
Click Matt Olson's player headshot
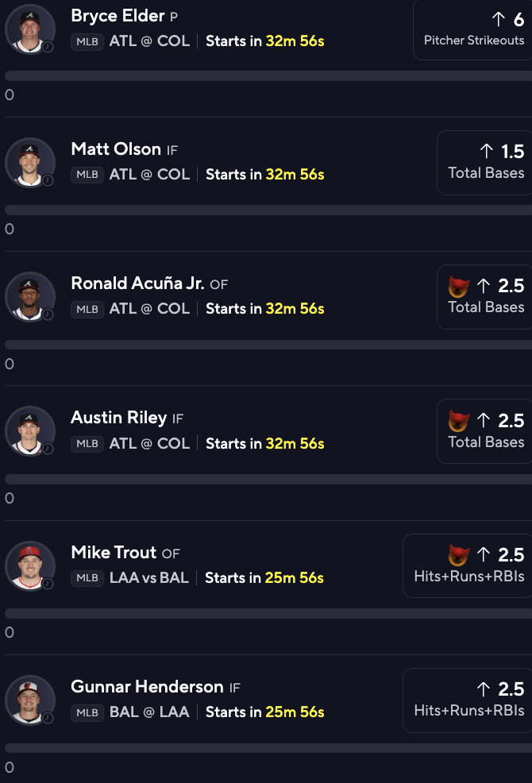[x=30, y=163]
